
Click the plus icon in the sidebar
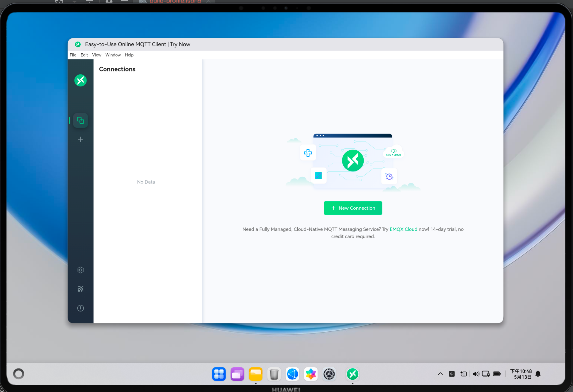click(80, 139)
